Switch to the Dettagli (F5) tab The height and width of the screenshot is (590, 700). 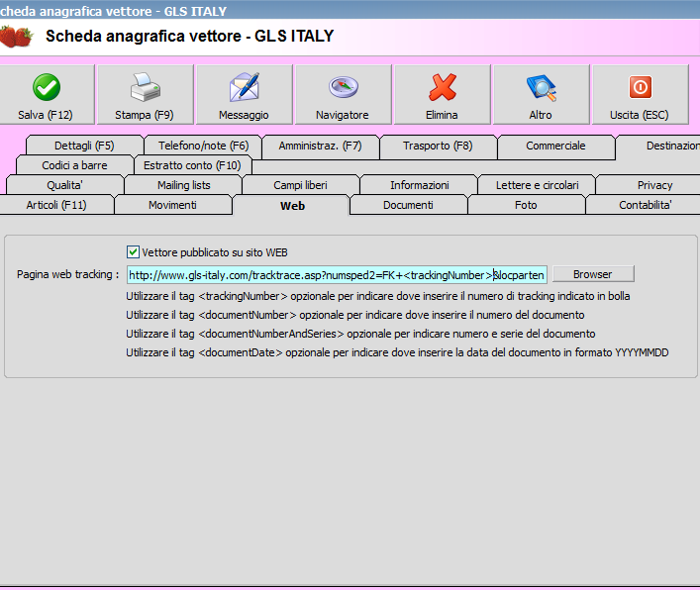point(84,146)
